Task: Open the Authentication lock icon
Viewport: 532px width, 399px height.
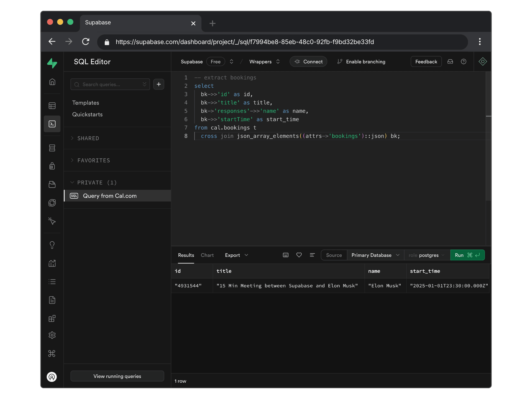Action: (x=52, y=166)
